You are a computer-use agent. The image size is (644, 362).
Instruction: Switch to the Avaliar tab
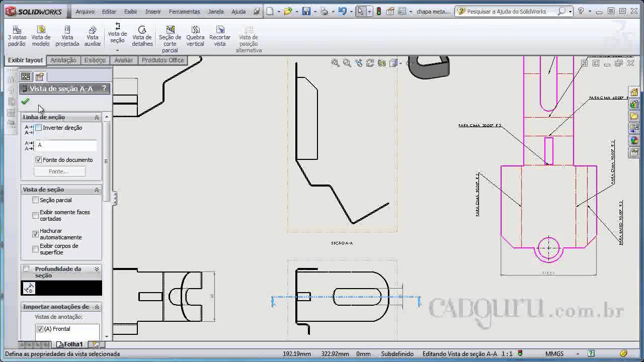pos(124,60)
